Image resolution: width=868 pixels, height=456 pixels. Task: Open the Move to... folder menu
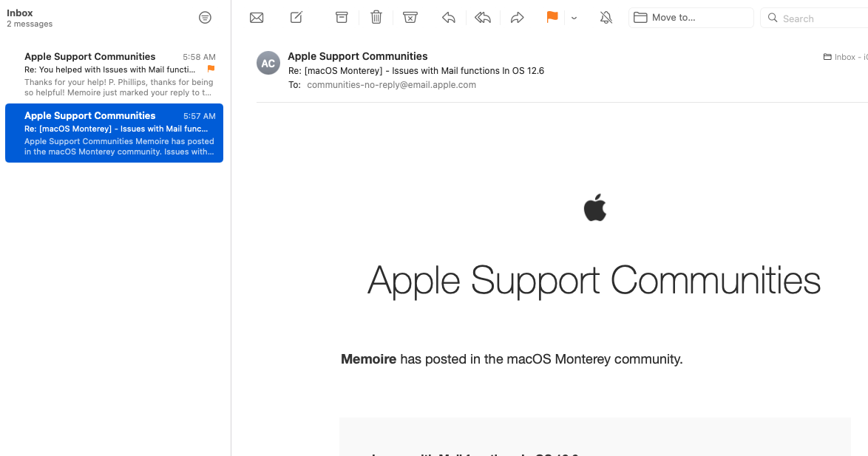tap(691, 18)
